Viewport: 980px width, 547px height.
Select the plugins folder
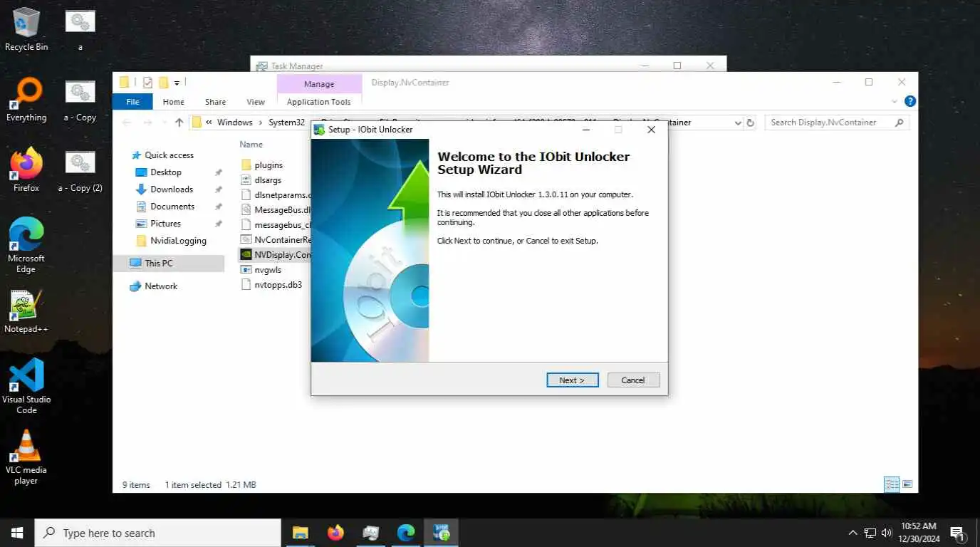(269, 165)
